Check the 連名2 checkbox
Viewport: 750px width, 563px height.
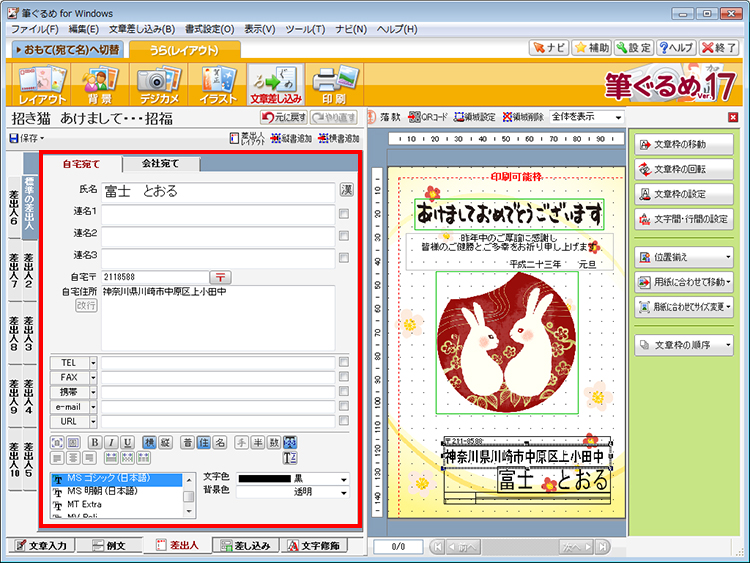tap(344, 236)
